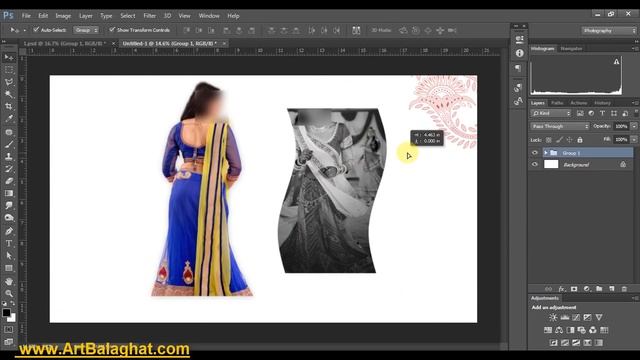Click the layer styles fx button

point(561,289)
